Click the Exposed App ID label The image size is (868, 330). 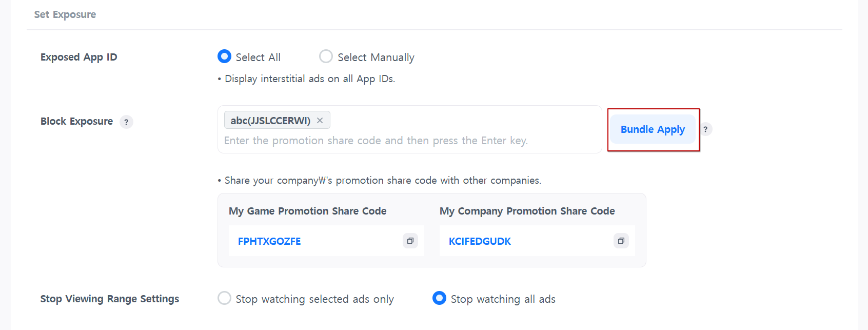coord(79,57)
